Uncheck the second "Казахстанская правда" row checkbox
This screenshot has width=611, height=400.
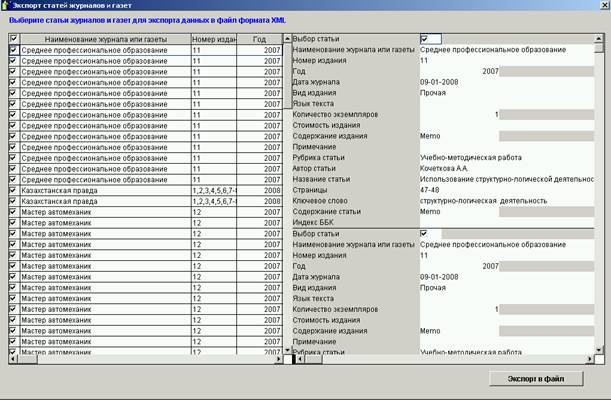tap(14, 201)
